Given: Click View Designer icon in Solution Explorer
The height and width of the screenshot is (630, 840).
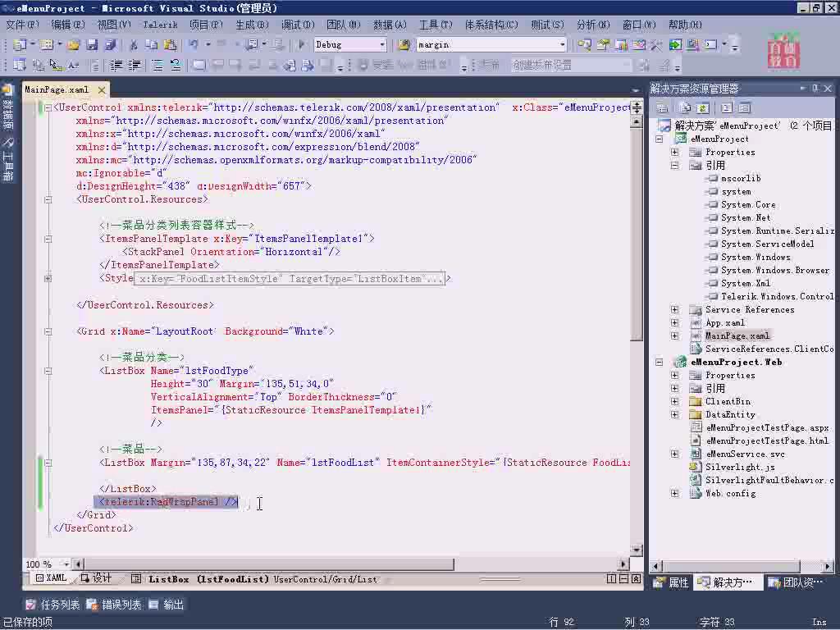Looking at the screenshot, I should coord(745,108).
